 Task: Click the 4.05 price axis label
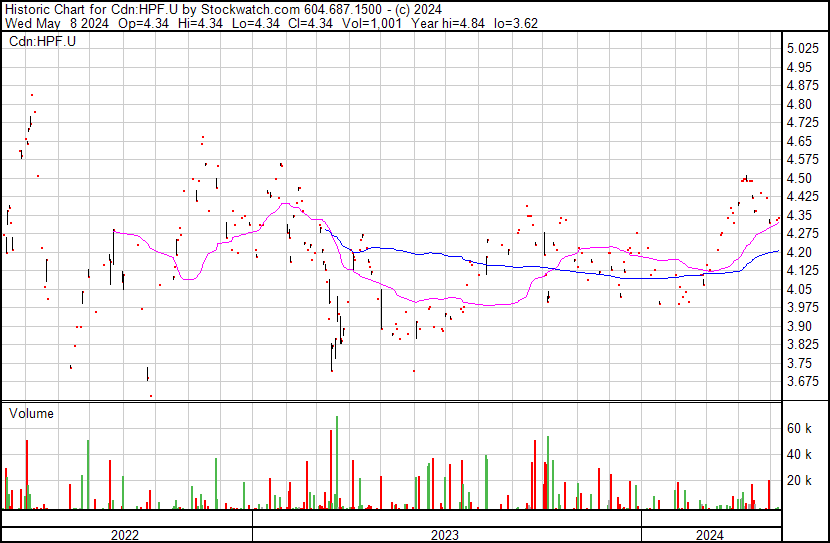coord(799,289)
